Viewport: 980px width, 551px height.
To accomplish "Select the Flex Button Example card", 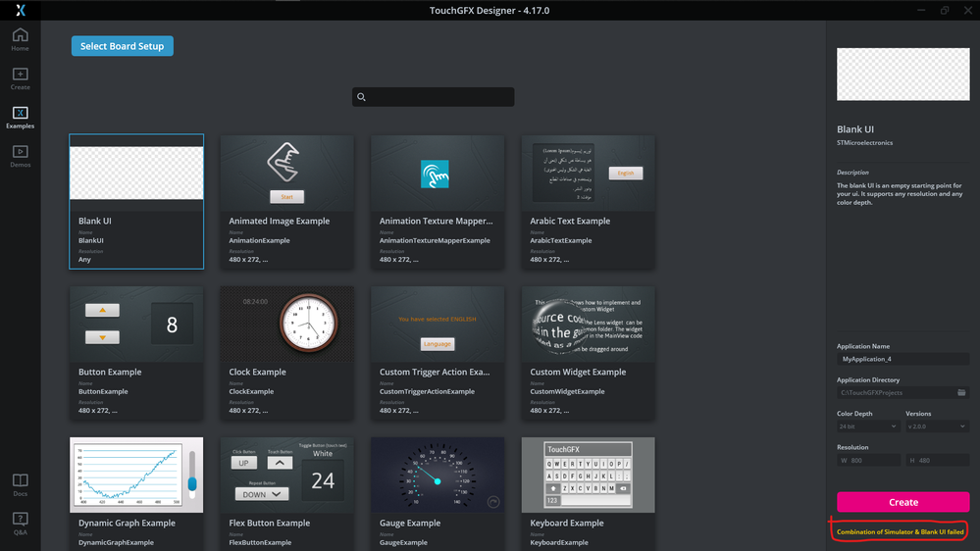I will coord(286,493).
